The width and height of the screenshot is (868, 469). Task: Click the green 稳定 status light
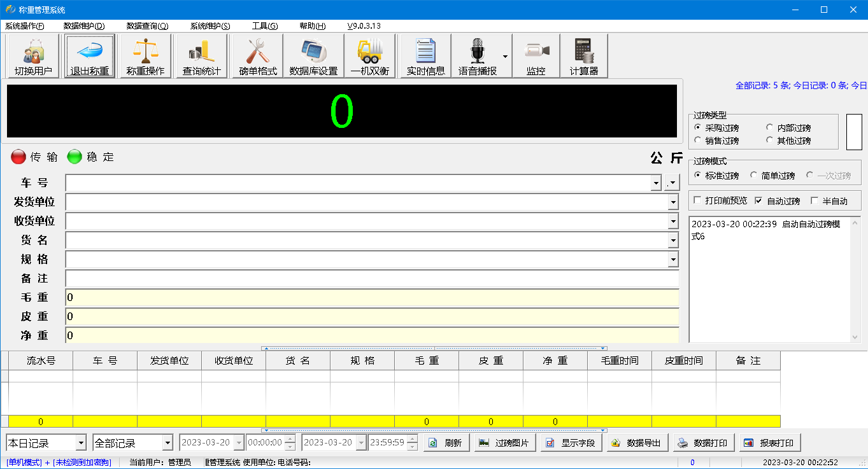75,157
